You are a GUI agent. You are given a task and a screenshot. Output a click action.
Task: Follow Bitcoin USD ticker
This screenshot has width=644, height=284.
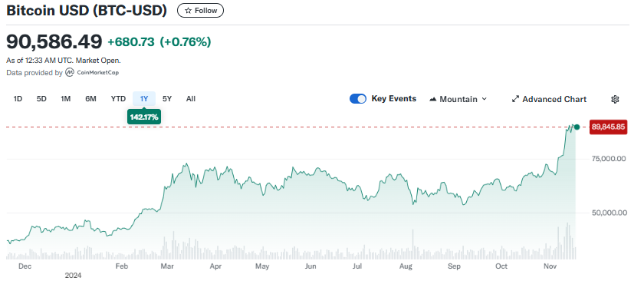click(x=200, y=11)
